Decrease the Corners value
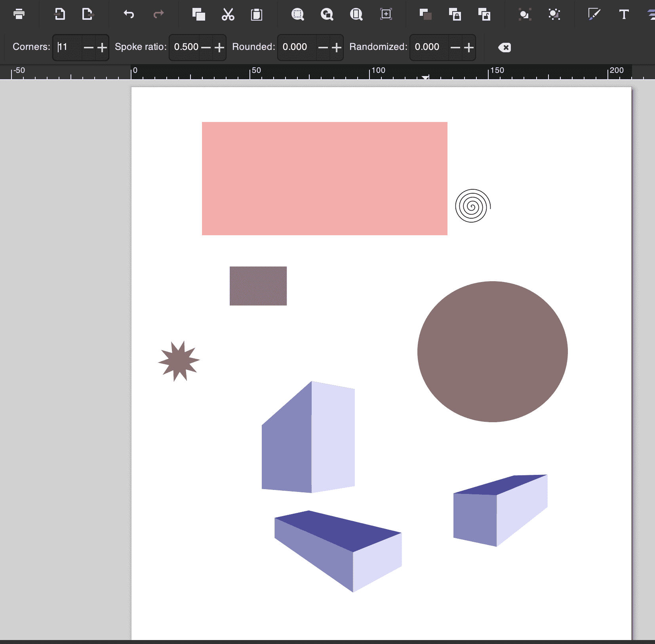The image size is (655, 644). 89,48
